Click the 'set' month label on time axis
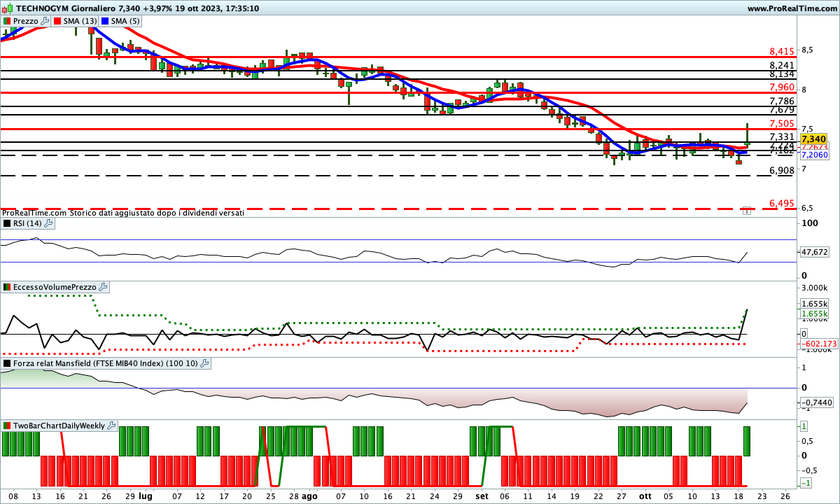 coord(482,496)
